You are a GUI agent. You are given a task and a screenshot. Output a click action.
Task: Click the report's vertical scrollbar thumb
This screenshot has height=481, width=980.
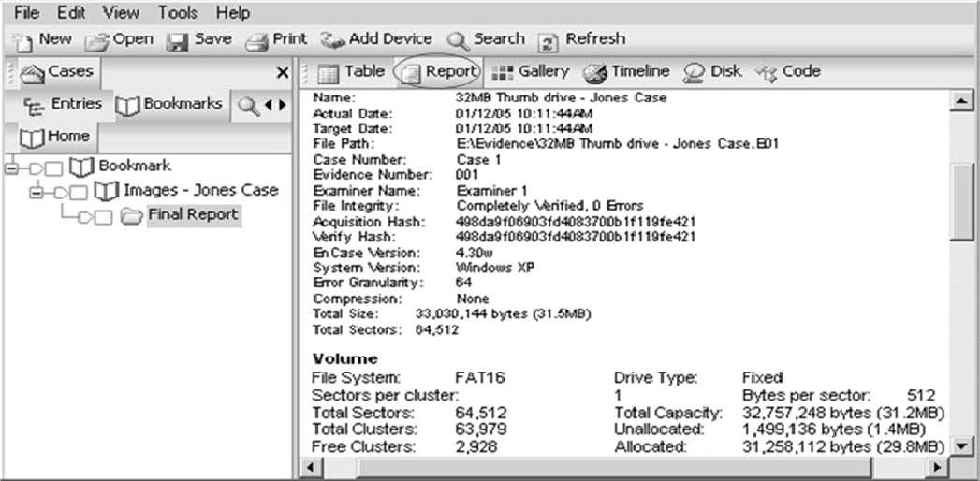[961, 201]
